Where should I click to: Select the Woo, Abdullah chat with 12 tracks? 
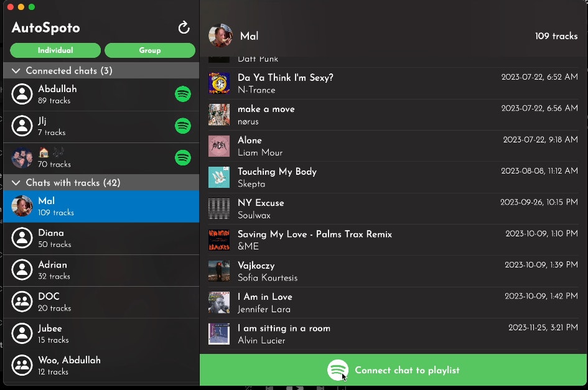tap(101, 366)
